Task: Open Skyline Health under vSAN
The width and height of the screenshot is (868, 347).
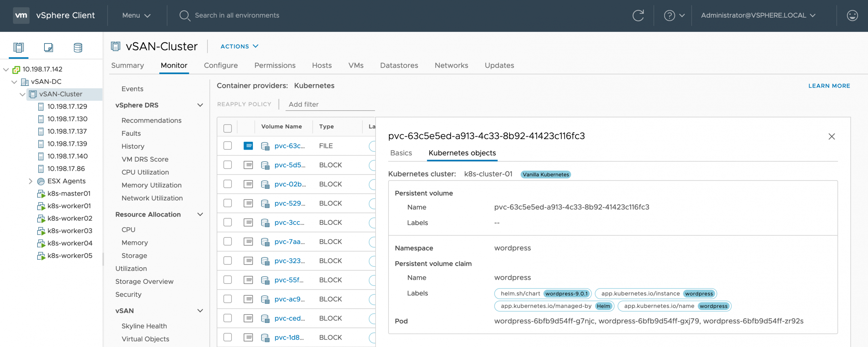Action: (x=144, y=326)
